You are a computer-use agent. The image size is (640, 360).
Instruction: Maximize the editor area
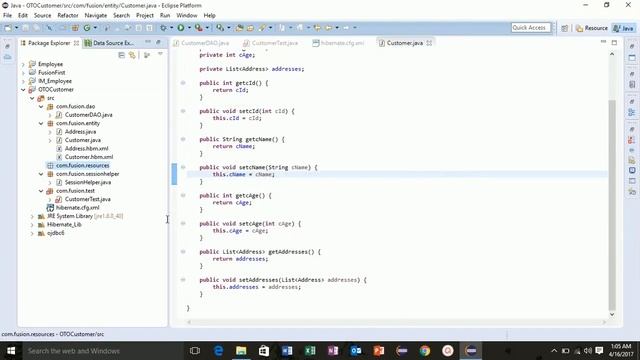point(614,42)
